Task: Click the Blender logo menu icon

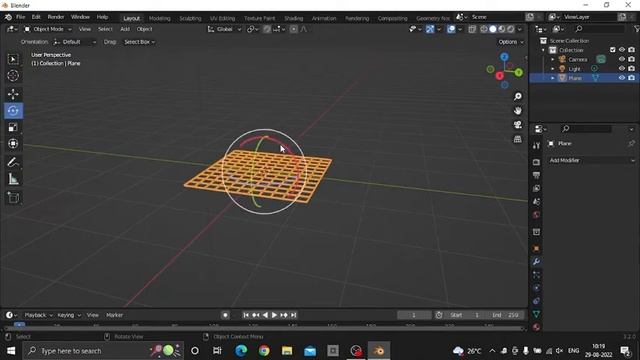Action: tap(8, 17)
